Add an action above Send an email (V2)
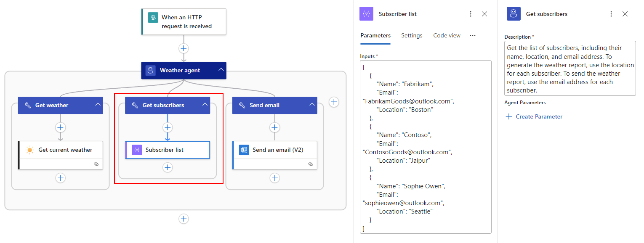This screenshot has width=644, height=243. click(x=275, y=127)
